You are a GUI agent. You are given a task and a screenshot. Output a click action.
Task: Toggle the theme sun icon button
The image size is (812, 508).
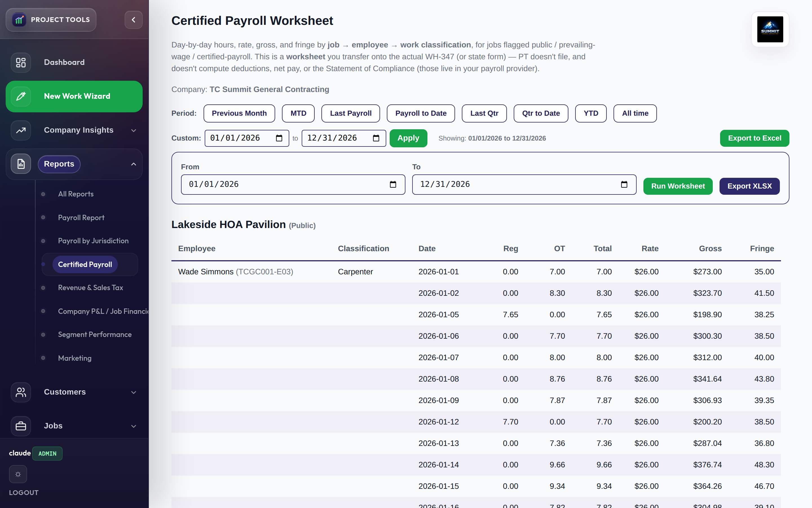(x=18, y=474)
